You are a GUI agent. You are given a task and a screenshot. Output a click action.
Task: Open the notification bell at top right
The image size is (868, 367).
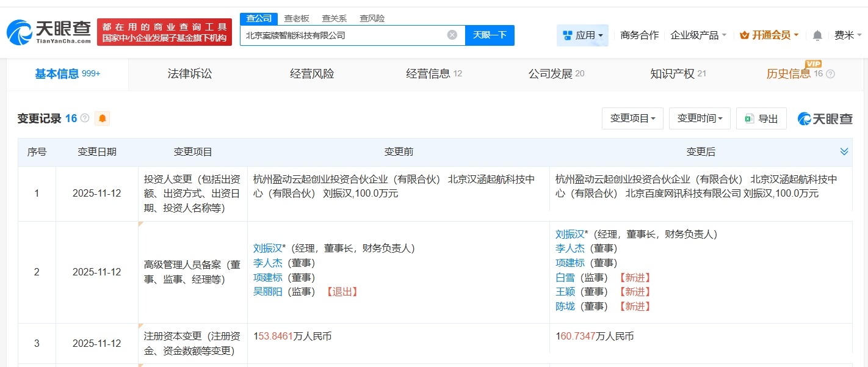coord(817,35)
